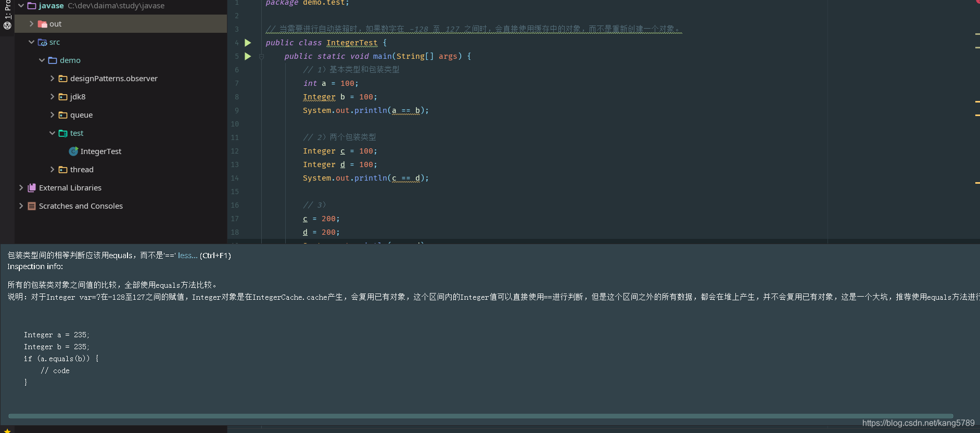980x433 pixels.
Task: Expand the External Libraries node
Action: pyautogui.click(x=21, y=188)
